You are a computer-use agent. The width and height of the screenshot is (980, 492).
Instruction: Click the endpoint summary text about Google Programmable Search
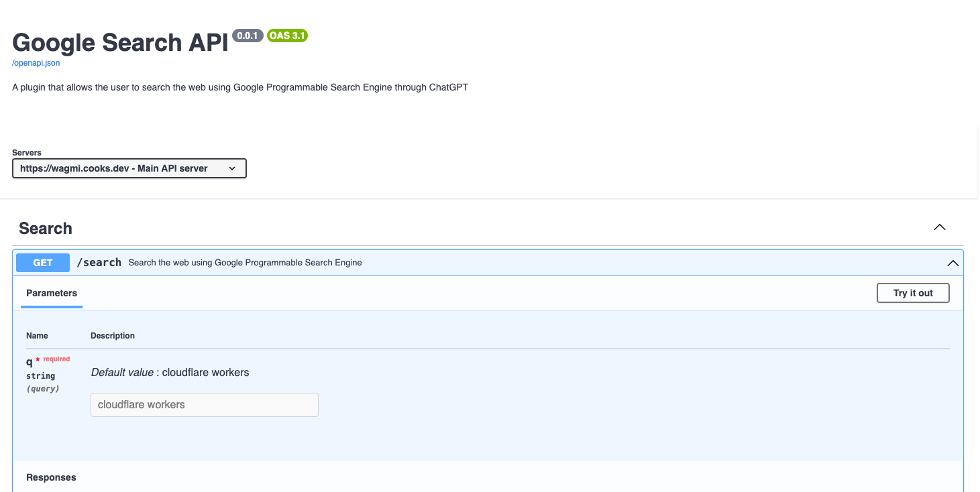[244, 263]
